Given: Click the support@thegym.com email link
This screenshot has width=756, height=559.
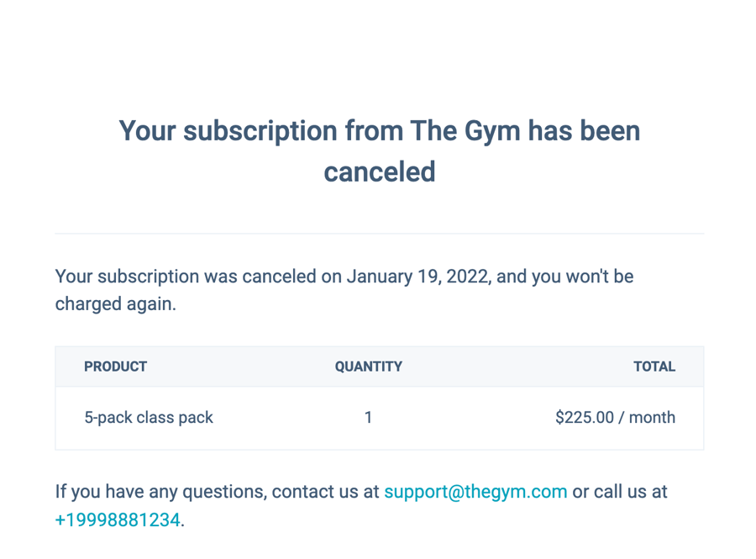Looking at the screenshot, I should (475, 492).
